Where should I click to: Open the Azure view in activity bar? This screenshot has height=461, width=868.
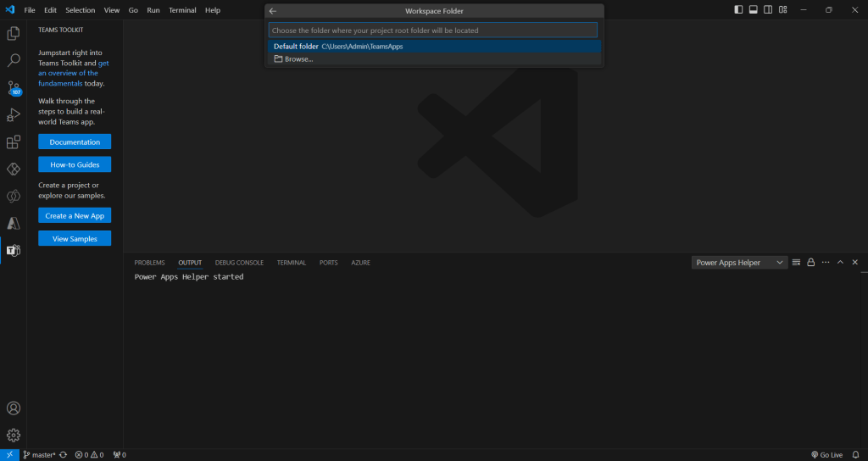[14, 223]
